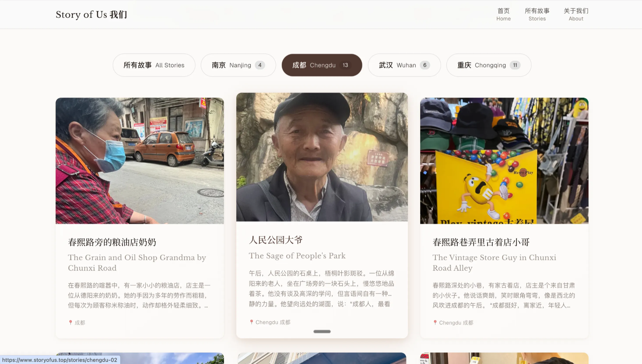Click location pin on People's Park card
Screen dimensions: 642x364
[x=251, y=322]
